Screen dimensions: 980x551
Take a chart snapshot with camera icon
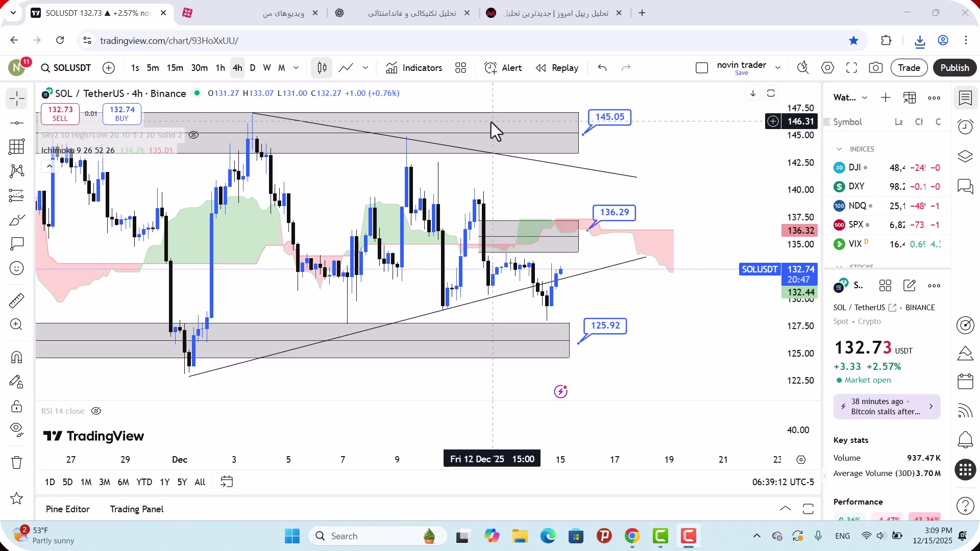(876, 68)
